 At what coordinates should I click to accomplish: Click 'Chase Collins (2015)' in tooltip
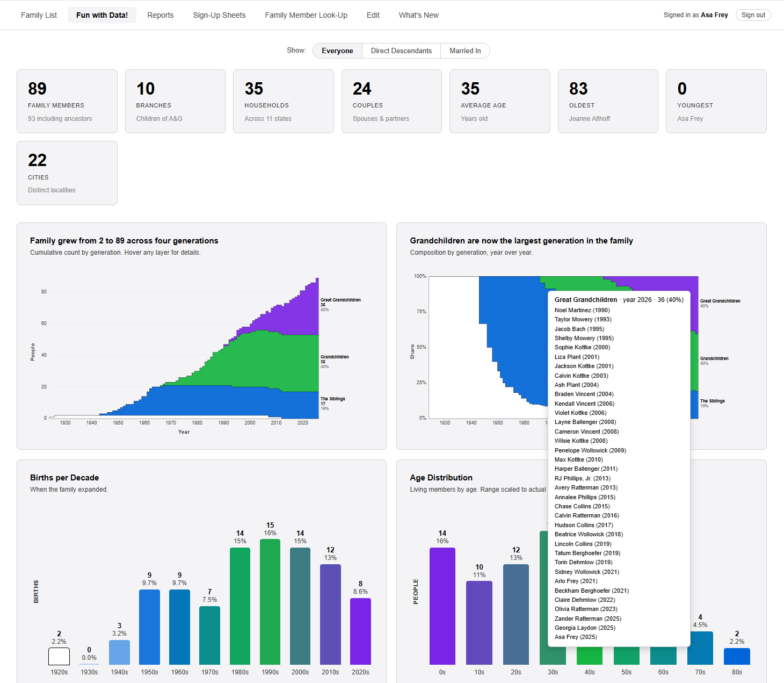click(582, 506)
